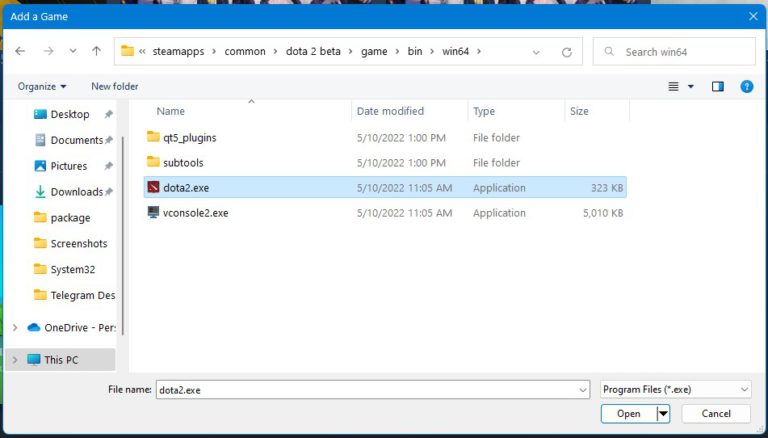Click the Open button
The width and height of the screenshot is (768, 438).
click(628, 414)
